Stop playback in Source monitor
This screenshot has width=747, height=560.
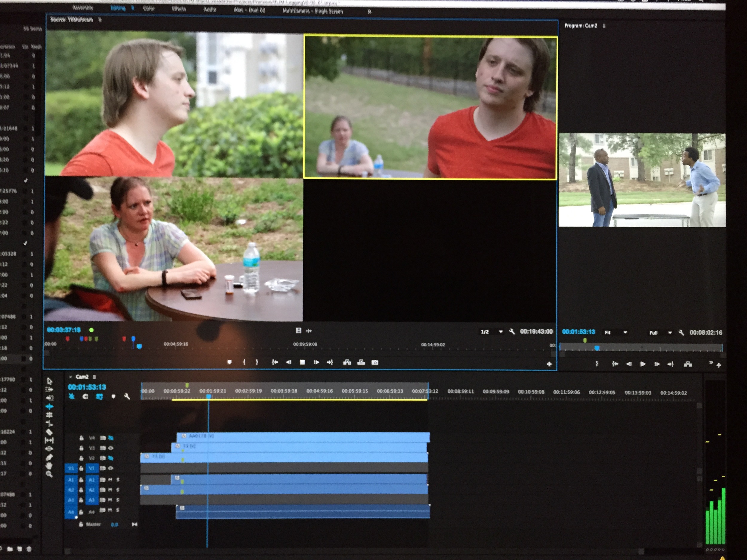point(302,362)
